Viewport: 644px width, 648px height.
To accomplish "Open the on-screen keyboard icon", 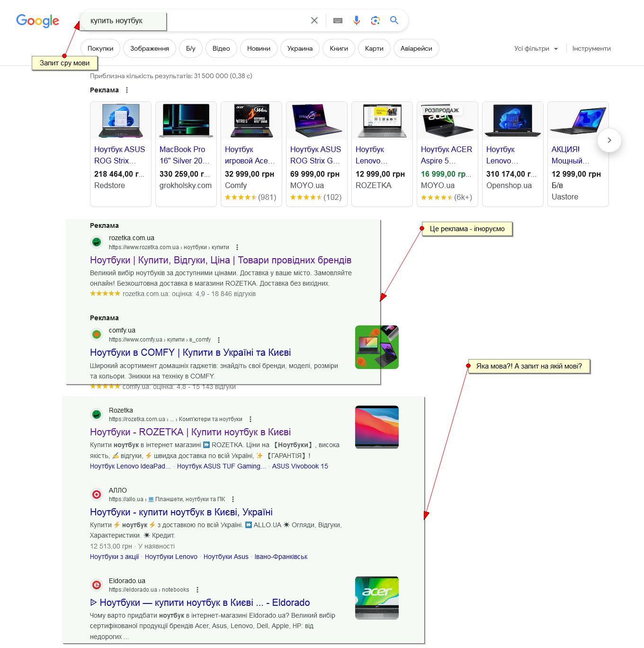I will pos(338,20).
